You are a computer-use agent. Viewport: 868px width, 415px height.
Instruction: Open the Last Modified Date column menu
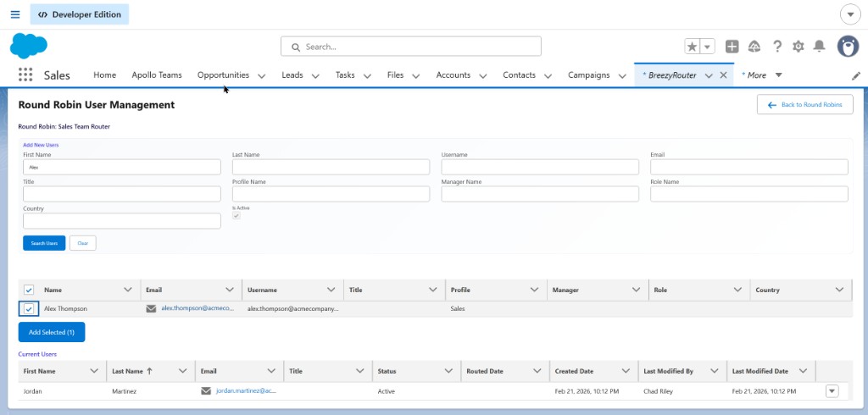[x=804, y=371]
